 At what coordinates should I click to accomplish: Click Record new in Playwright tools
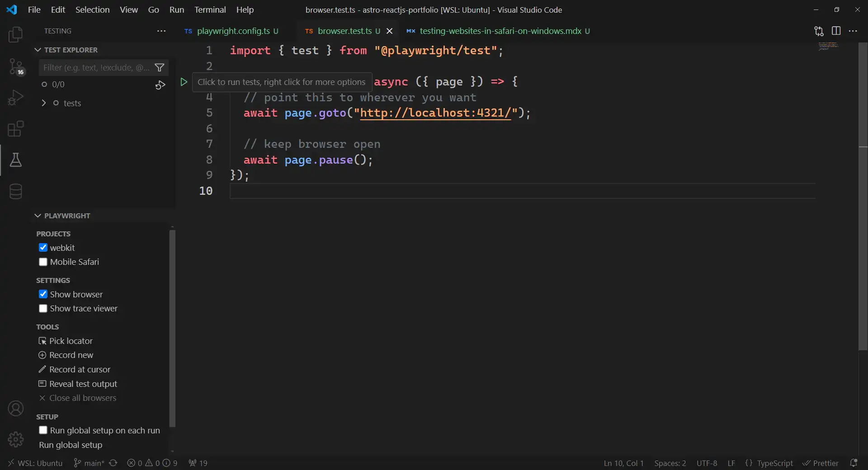pos(71,355)
